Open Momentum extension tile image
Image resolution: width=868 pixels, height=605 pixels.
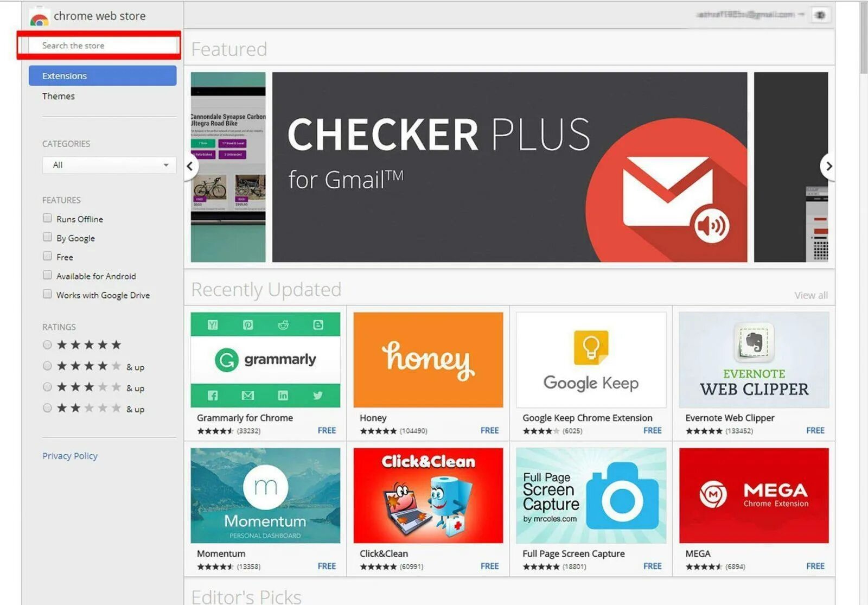[x=265, y=495]
